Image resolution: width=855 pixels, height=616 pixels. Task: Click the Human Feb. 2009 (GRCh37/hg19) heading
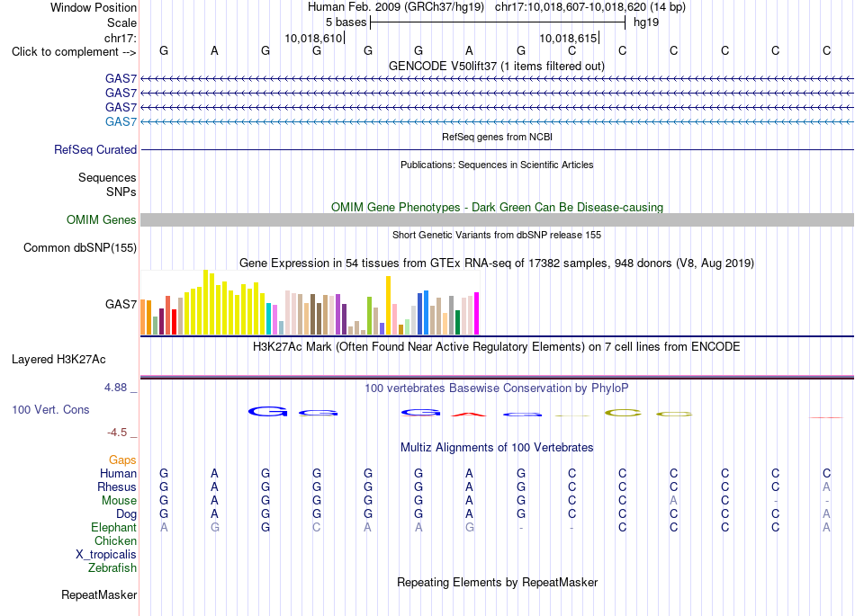point(396,7)
